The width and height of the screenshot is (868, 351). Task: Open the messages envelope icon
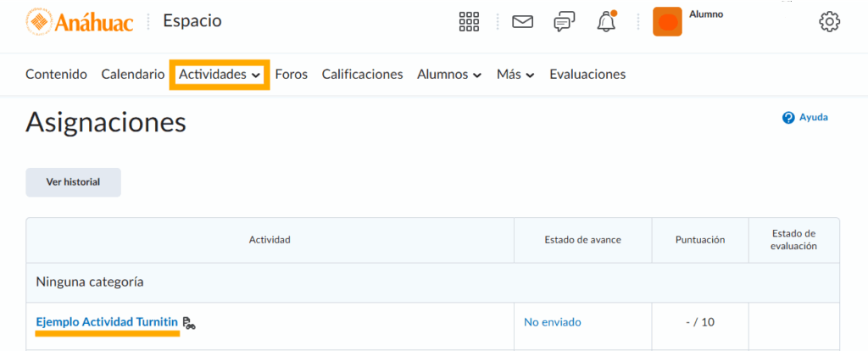pyautogui.click(x=523, y=22)
